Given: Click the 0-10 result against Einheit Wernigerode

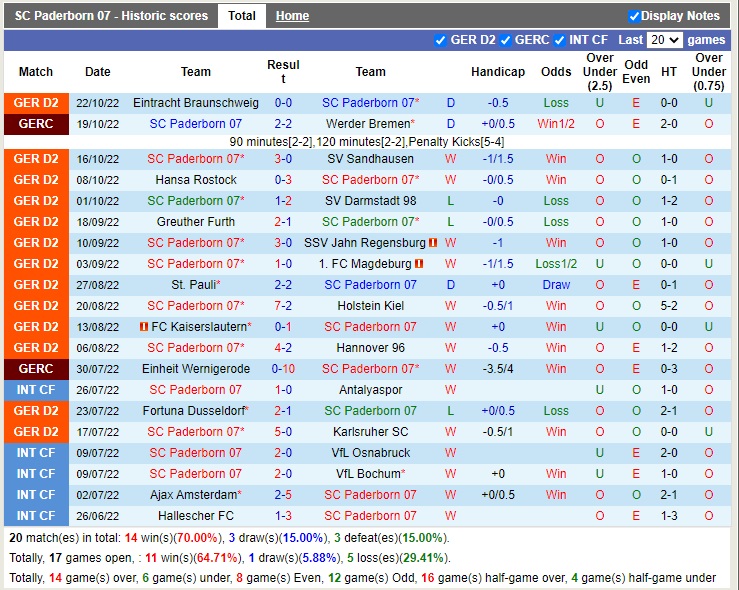Looking at the screenshot, I should coord(283,369).
